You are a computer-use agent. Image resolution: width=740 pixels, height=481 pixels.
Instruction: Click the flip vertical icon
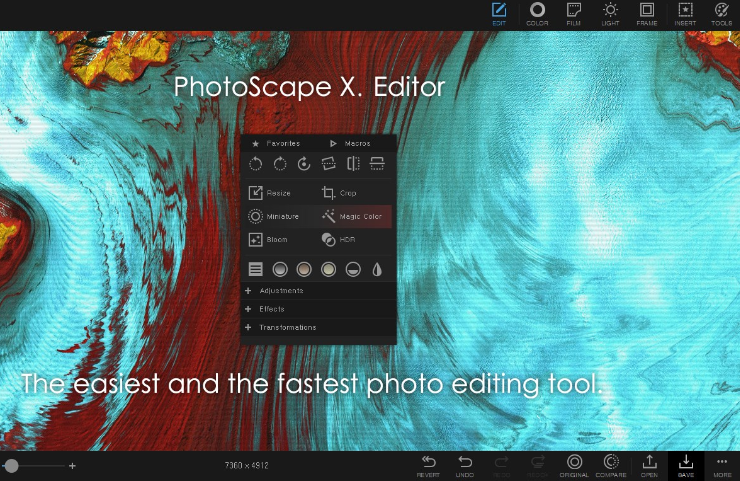377,164
